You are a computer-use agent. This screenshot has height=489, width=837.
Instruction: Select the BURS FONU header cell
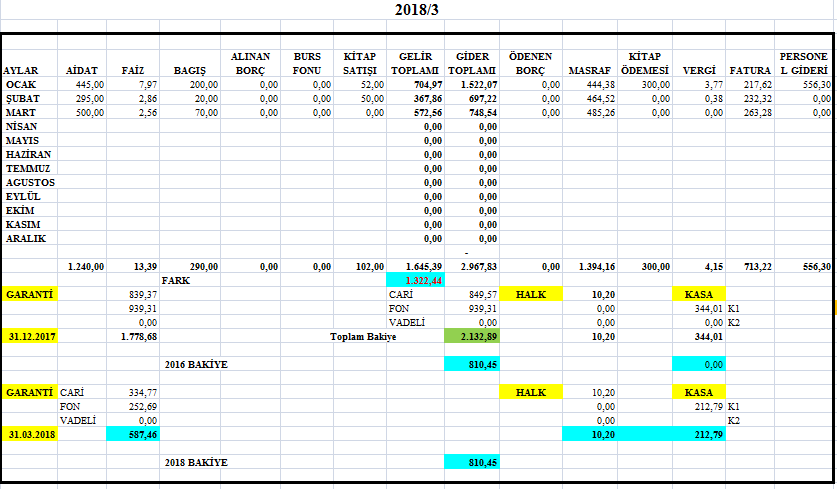coord(307,64)
